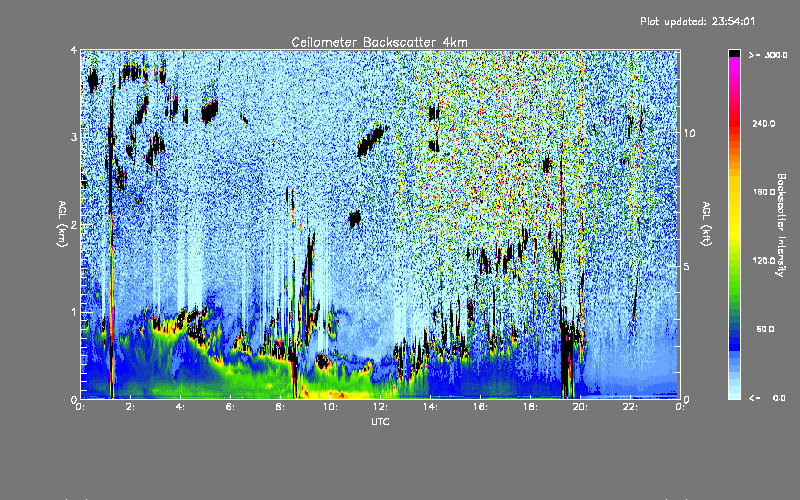Click the "8:" UTC time tick

[280, 407]
